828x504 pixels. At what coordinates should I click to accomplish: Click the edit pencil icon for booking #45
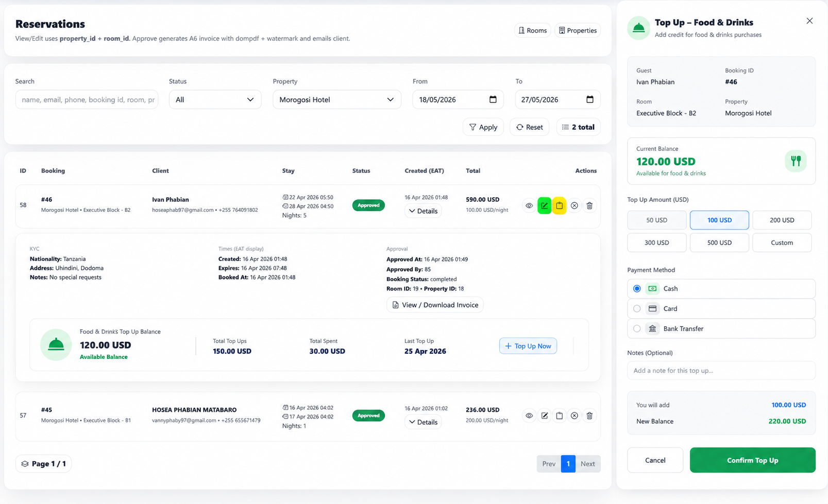pos(544,415)
